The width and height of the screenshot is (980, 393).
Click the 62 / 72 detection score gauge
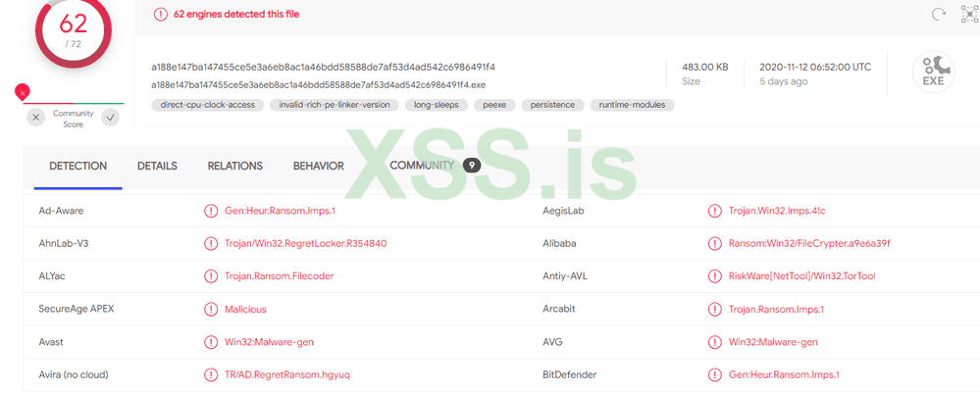click(x=74, y=28)
